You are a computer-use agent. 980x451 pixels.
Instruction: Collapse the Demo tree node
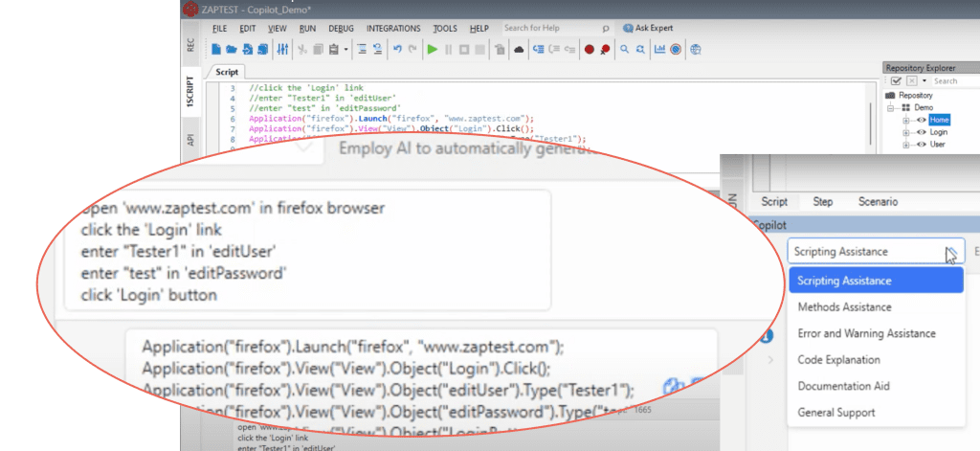(891, 107)
